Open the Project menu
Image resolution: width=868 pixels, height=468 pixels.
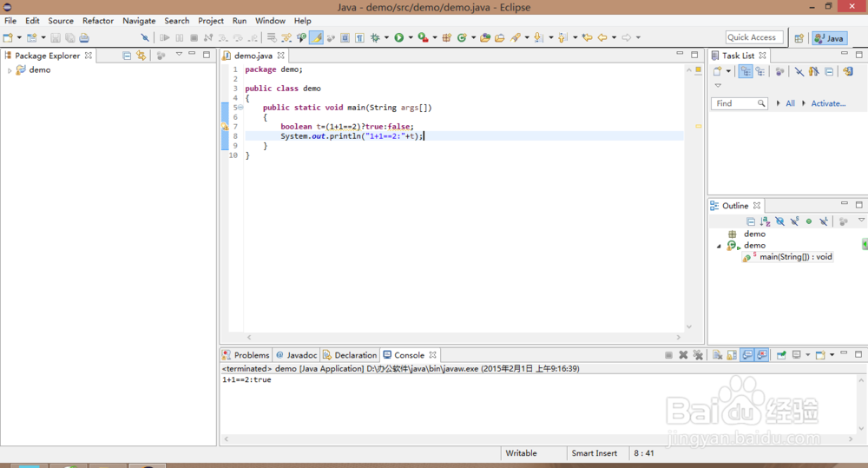click(211, 21)
